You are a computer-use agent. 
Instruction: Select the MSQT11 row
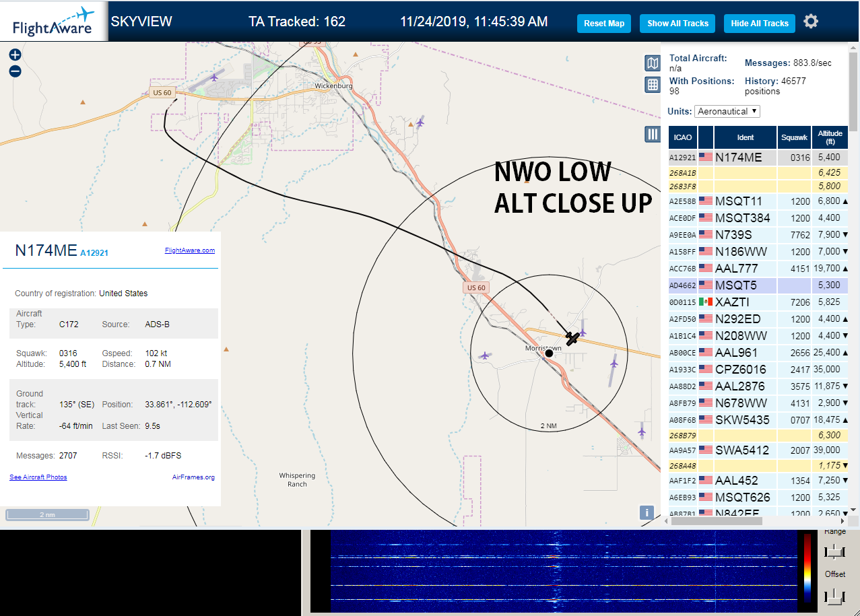click(x=758, y=201)
